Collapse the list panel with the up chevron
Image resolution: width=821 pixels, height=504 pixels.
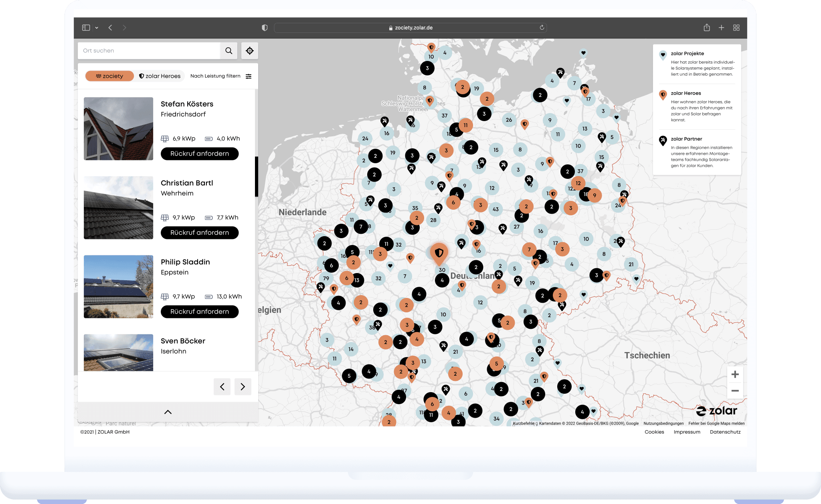[x=168, y=412]
